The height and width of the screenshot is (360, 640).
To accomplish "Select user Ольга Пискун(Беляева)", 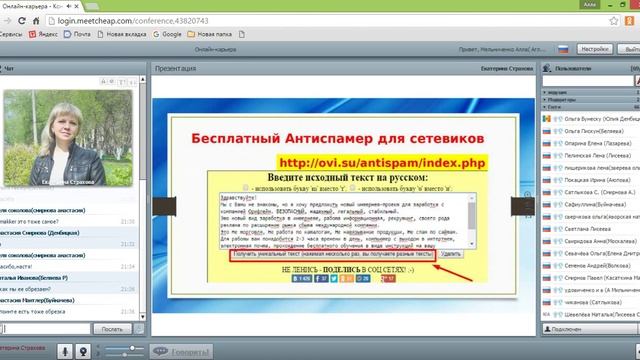I will coord(593,131).
